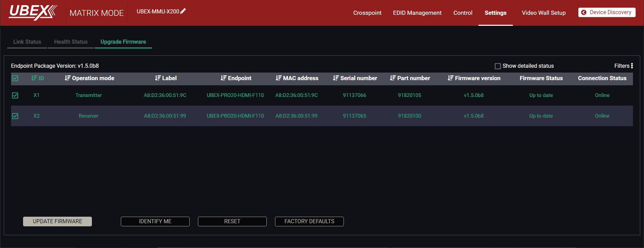Image resolution: width=644 pixels, height=248 pixels.
Task: Click the Endpoint Package Version text
Action: click(x=55, y=66)
